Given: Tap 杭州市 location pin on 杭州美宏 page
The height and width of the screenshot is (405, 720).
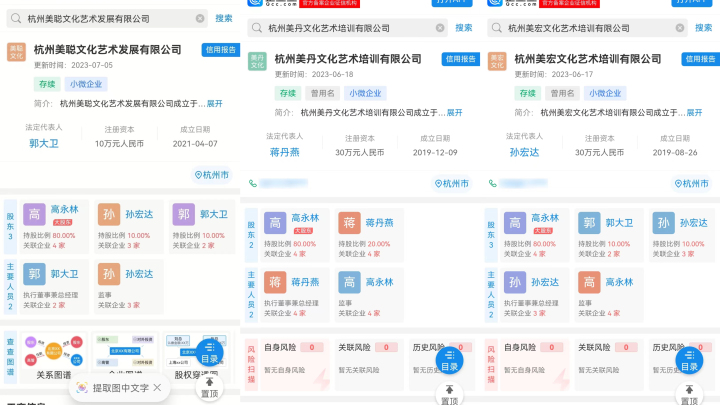Looking at the screenshot, I should point(692,184).
